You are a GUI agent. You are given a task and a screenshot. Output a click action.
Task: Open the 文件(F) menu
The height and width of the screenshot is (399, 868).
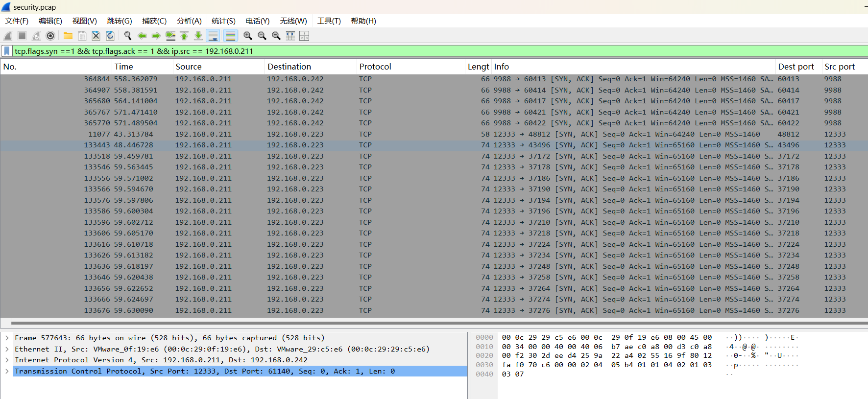click(17, 21)
